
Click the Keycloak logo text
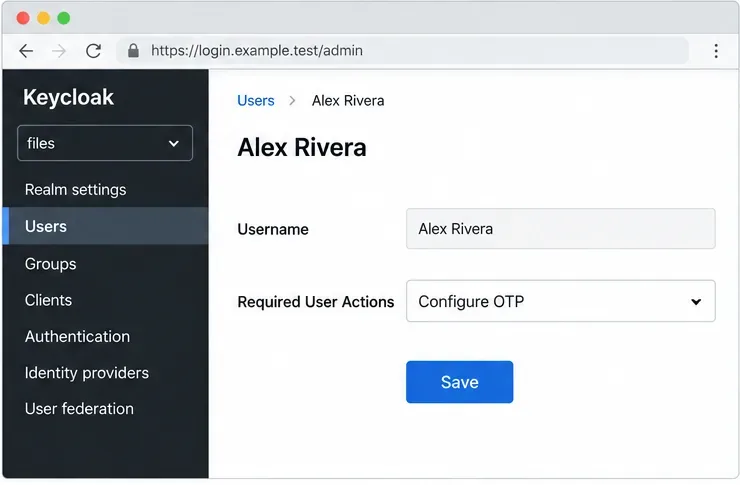68,98
